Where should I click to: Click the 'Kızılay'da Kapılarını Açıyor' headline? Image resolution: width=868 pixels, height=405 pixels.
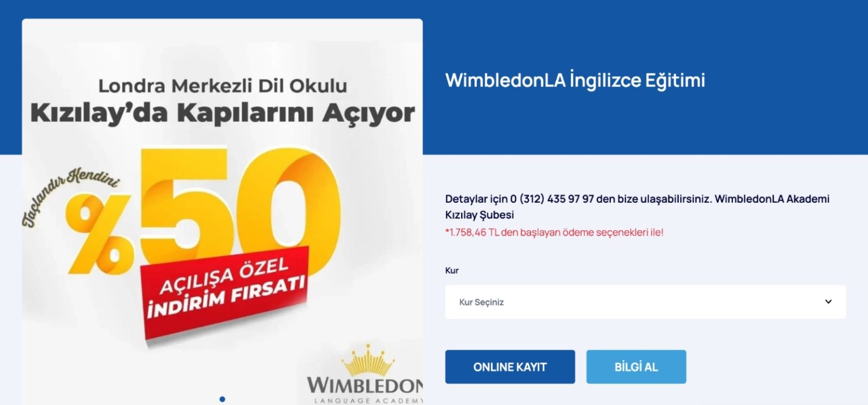pos(223,113)
